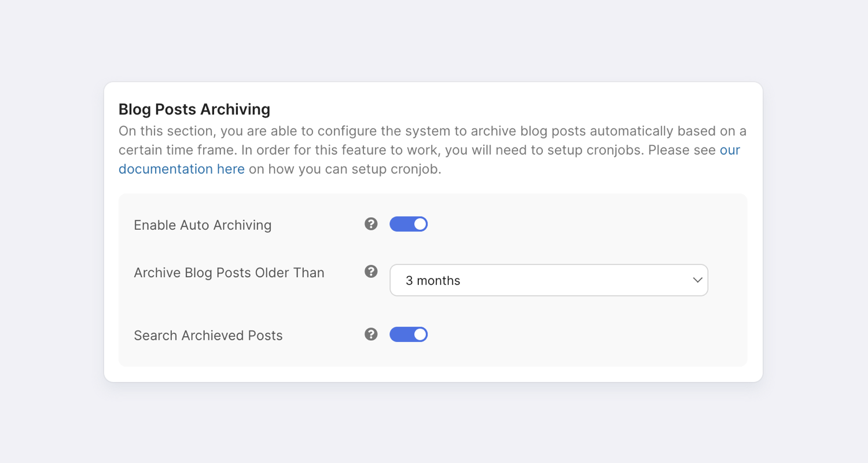The width and height of the screenshot is (868, 463).
Task: Click the 'Blog Posts Archiving' heading
Action: [194, 109]
